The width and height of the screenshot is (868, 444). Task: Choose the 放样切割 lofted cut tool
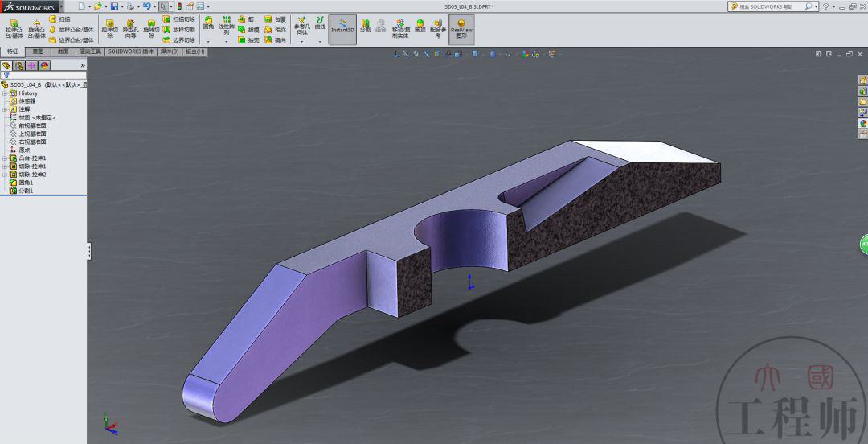click(x=178, y=30)
